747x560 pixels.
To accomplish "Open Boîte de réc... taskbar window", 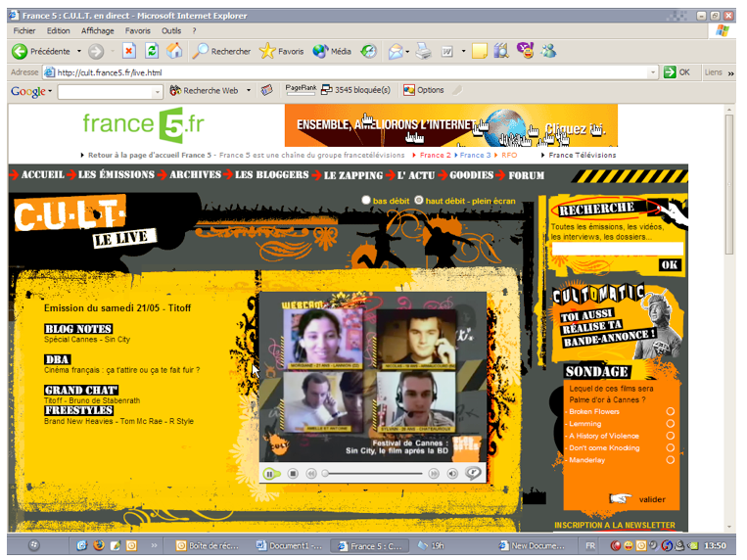I will [208, 545].
